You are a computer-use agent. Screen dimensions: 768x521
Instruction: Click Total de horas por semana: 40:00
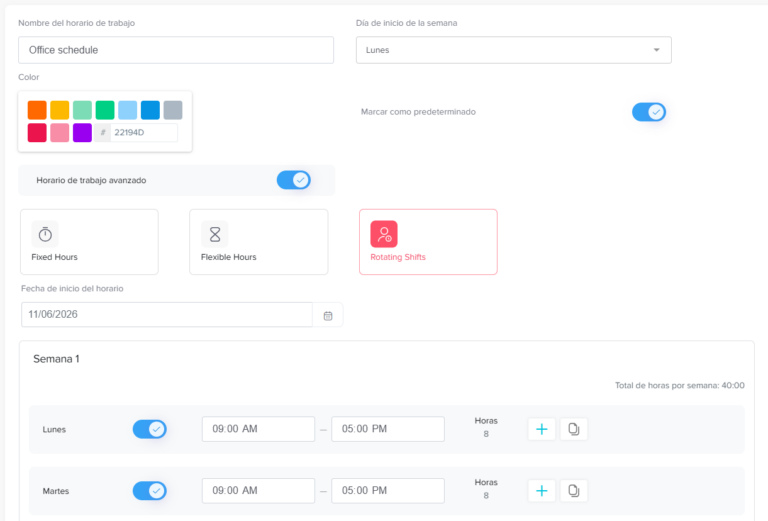(680, 385)
